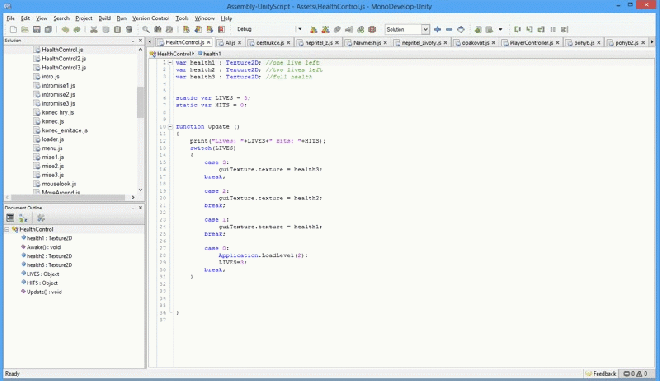Undo using the left green arrow icon
The width and height of the screenshot is (660, 381).
tap(65, 29)
